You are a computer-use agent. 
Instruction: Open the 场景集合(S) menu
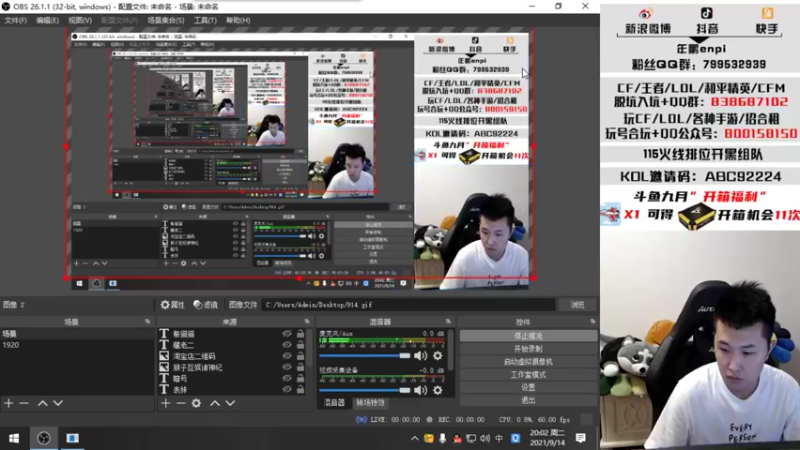coord(166,20)
